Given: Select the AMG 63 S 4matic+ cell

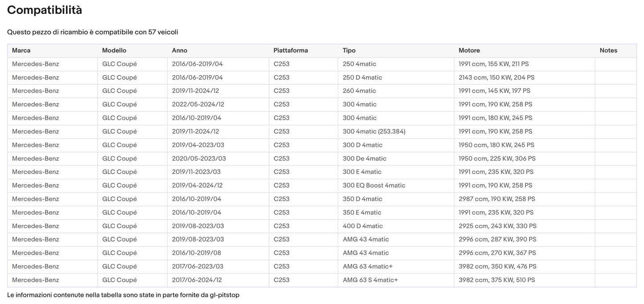Looking at the screenshot, I should pos(370,280).
